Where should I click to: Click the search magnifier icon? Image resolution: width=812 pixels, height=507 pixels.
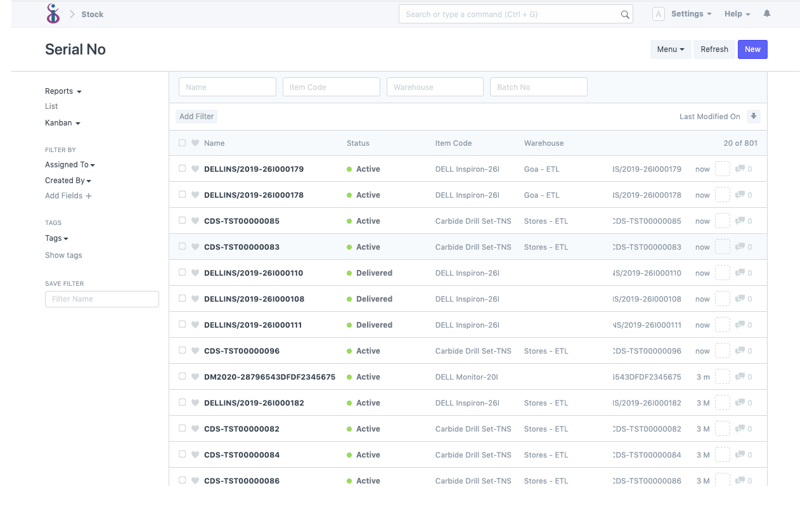pyautogui.click(x=625, y=14)
